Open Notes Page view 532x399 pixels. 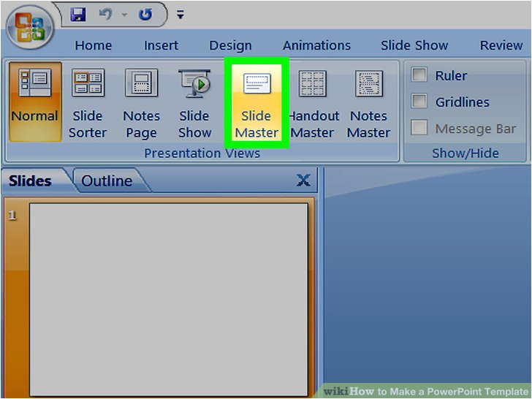pyautogui.click(x=141, y=102)
